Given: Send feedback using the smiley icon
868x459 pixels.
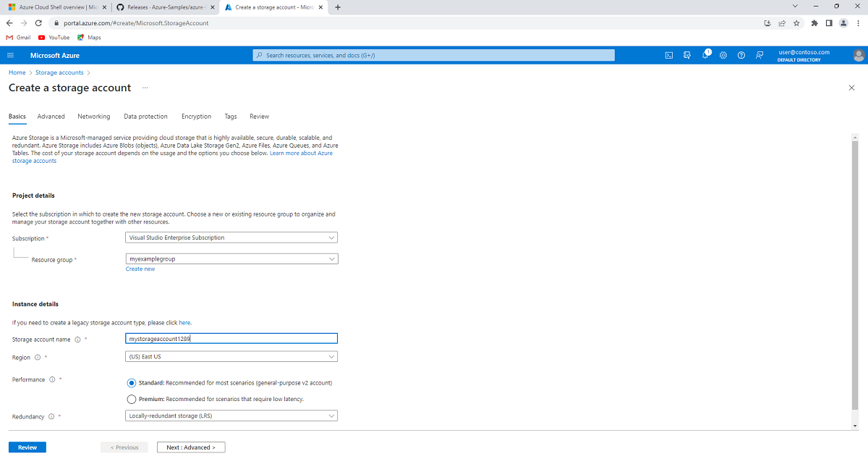Looking at the screenshot, I should click(759, 55).
